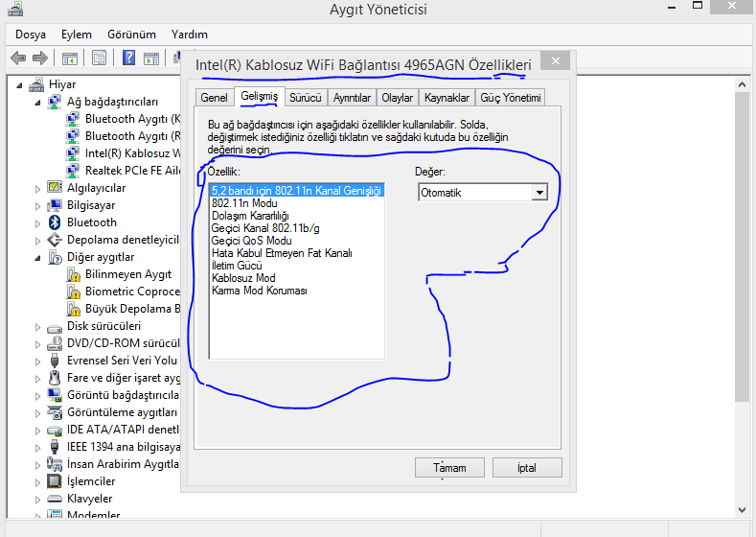The image size is (756, 537).
Task: Click the Hiyar computer icon in tree
Action: tap(36, 84)
